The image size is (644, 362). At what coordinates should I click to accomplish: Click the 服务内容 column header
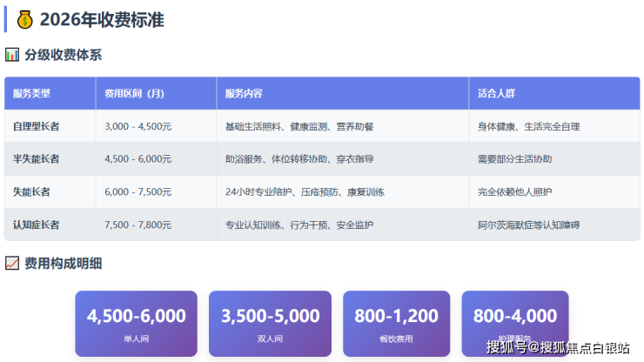point(244,93)
